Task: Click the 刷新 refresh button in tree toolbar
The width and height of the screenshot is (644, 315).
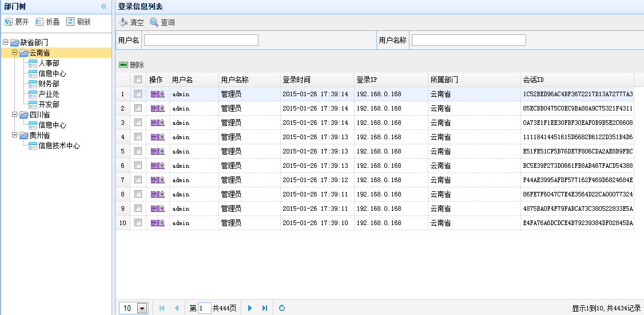Action: pyautogui.click(x=78, y=22)
